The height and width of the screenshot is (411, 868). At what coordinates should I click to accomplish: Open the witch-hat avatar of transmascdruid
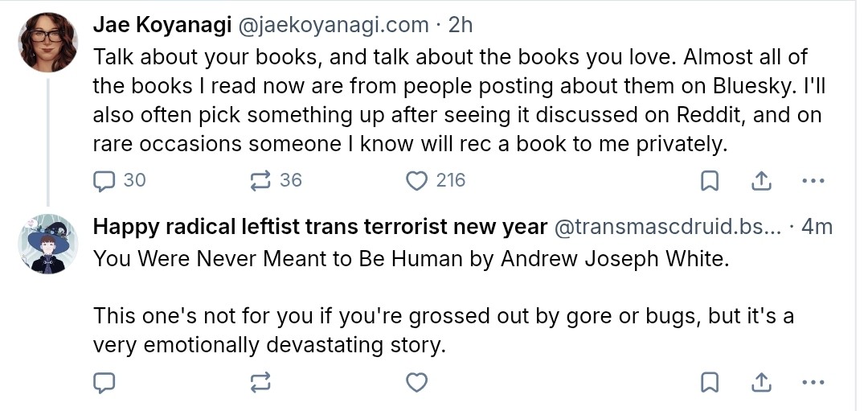[x=48, y=245]
